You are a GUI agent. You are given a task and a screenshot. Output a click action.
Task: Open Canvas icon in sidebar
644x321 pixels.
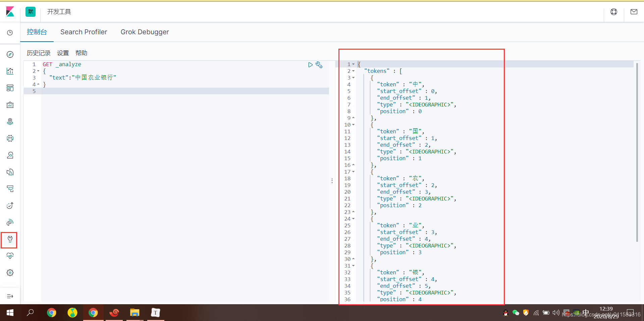point(10,105)
